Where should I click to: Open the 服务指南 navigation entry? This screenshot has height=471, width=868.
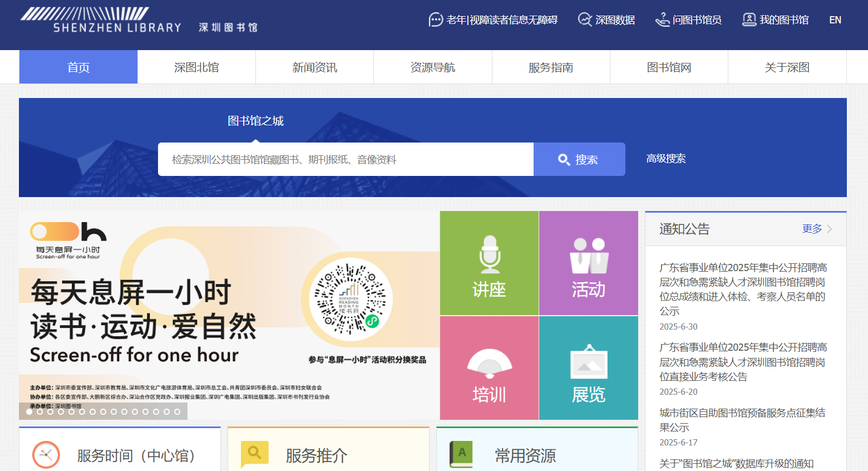(x=551, y=67)
